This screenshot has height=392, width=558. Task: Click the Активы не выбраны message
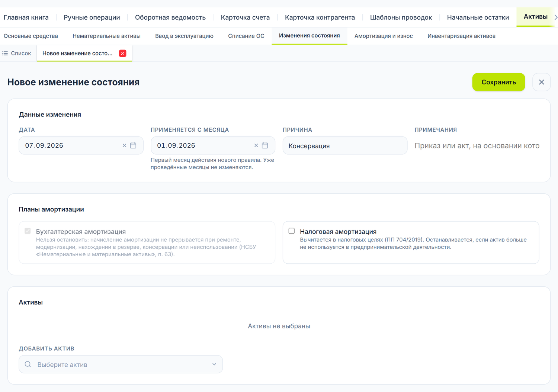(279, 326)
